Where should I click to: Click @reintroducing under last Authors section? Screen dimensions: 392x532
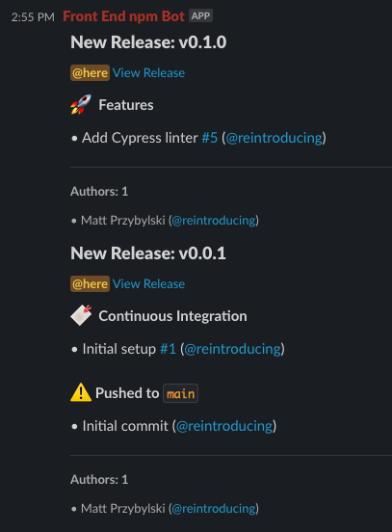coord(214,509)
